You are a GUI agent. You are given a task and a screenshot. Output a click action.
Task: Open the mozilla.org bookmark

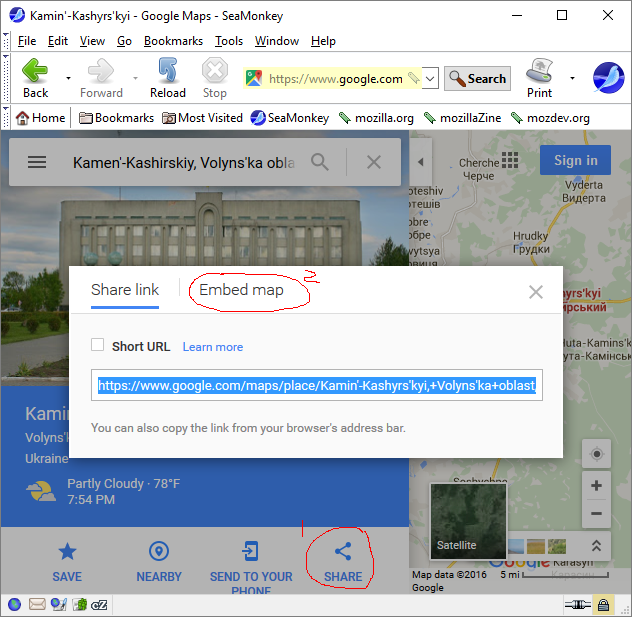pos(376,118)
